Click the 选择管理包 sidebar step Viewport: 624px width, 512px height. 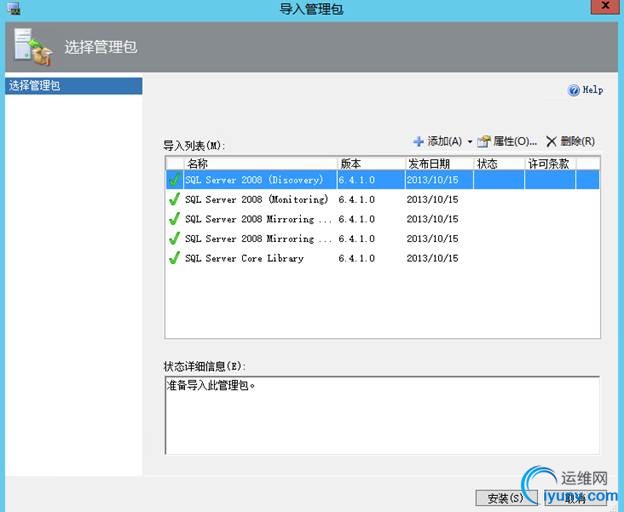74,86
